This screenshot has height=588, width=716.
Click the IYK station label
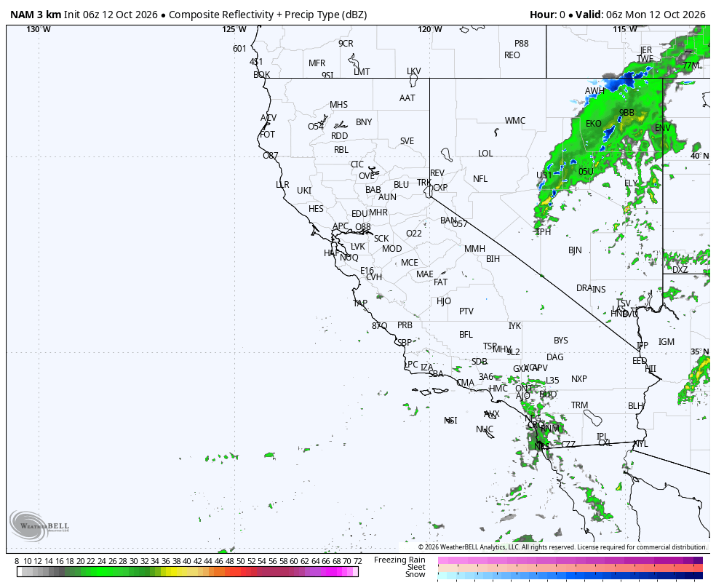pos(514,326)
